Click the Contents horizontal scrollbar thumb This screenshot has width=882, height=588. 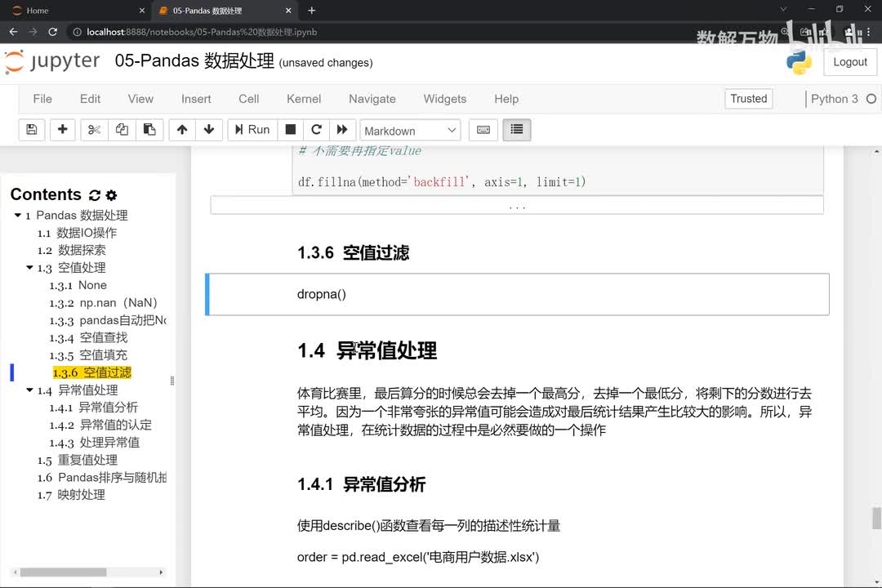coord(64,572)
